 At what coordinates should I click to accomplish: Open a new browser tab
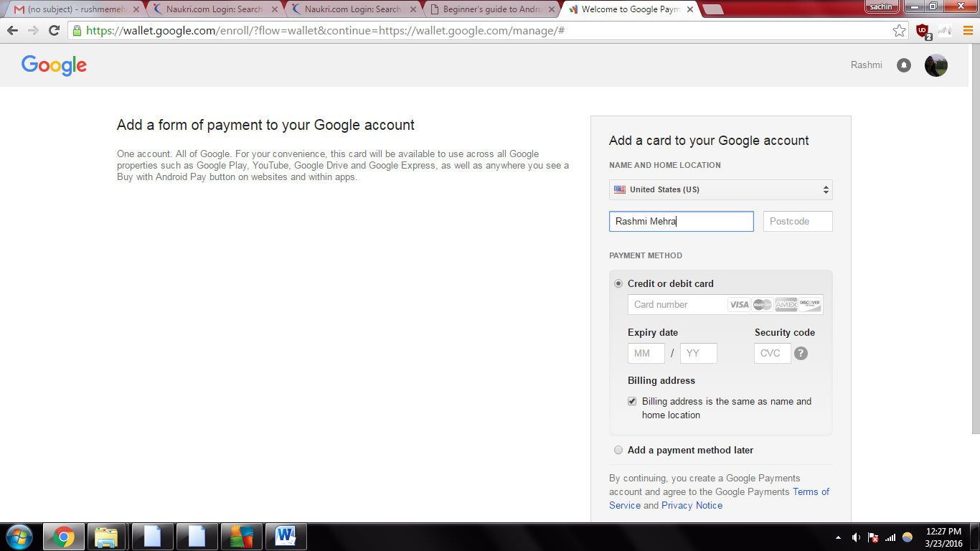[x=712, y=9]
